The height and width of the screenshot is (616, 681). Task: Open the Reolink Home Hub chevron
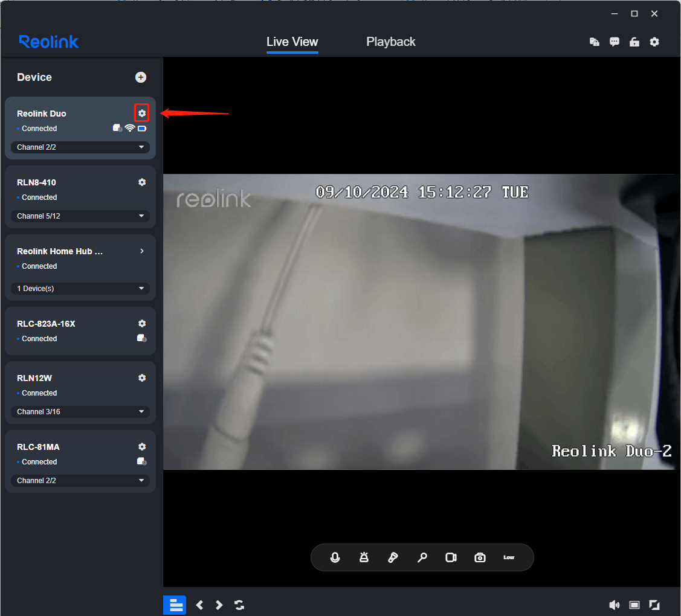pyautogui.click(x=142, y=251)
